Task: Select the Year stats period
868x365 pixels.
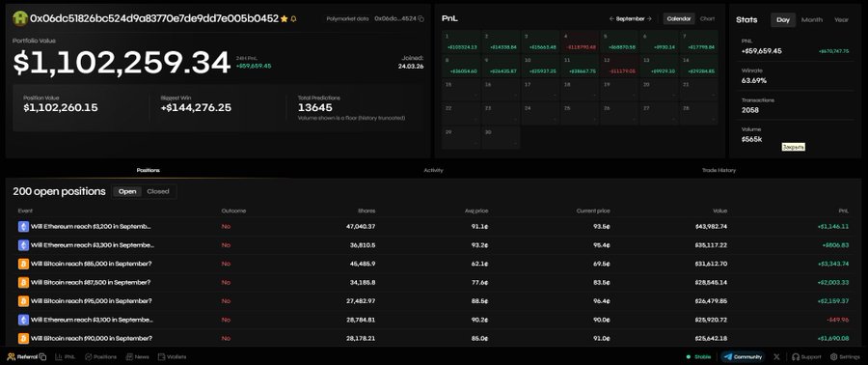Action: [x=841, y=19]
